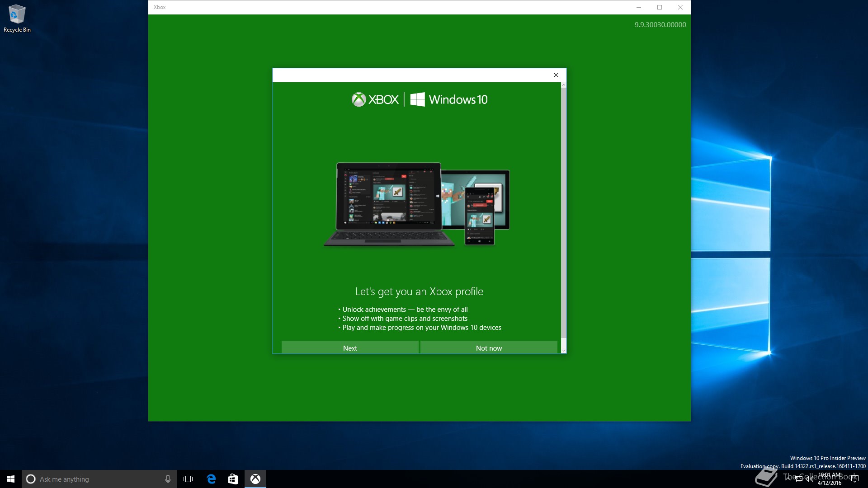Close the Xbox app window

[680, 7]
